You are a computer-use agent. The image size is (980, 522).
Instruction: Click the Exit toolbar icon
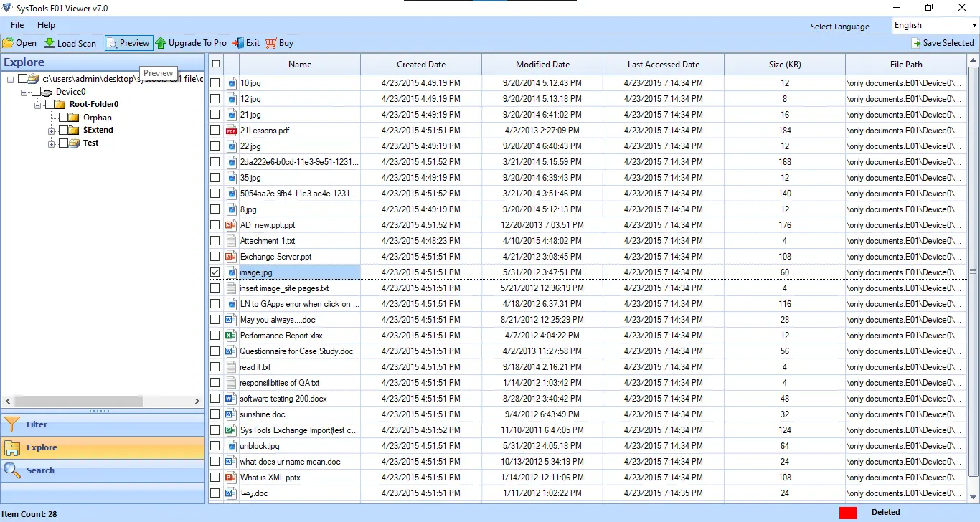pos(237,43)
